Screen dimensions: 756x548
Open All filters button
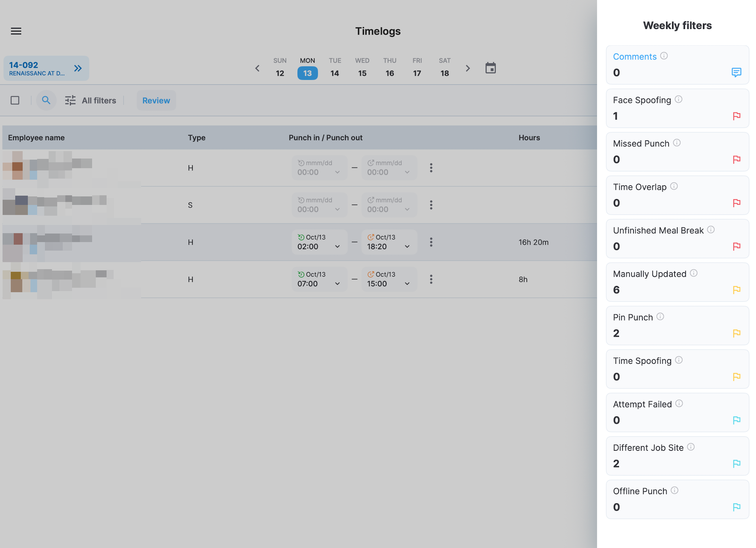(91, 100)
